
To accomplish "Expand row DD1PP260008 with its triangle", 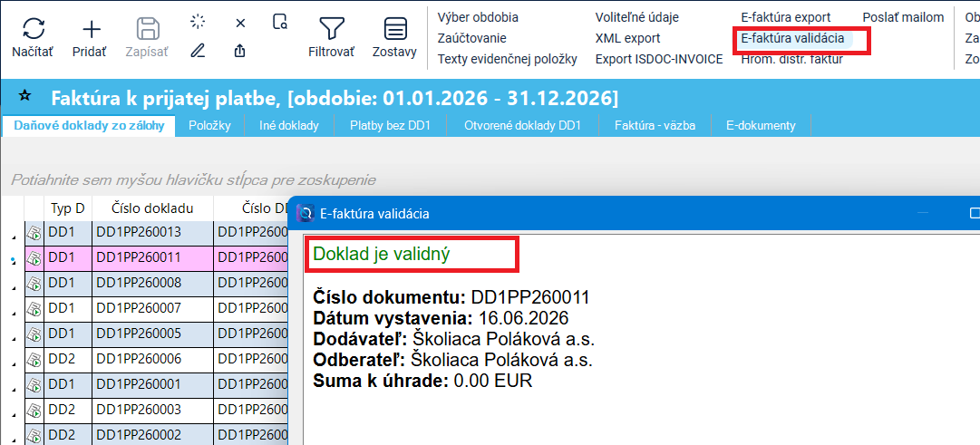I will [13, 288].
